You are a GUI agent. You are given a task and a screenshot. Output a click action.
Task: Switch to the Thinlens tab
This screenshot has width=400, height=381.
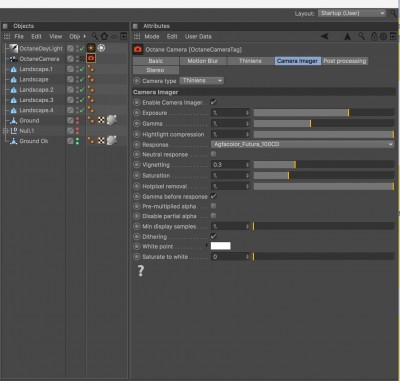pos(250,61)
